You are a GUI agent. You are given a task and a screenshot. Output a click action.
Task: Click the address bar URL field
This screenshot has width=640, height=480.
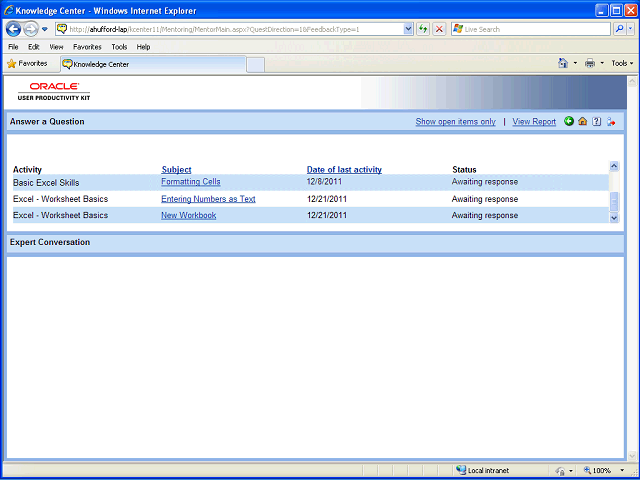click(x=235, y=29)
